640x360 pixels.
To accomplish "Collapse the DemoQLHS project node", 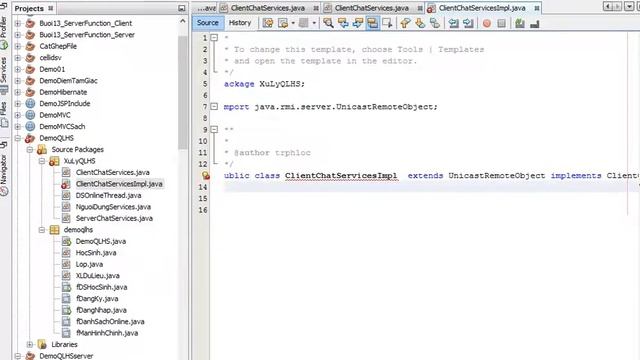I will pos(18,138).
